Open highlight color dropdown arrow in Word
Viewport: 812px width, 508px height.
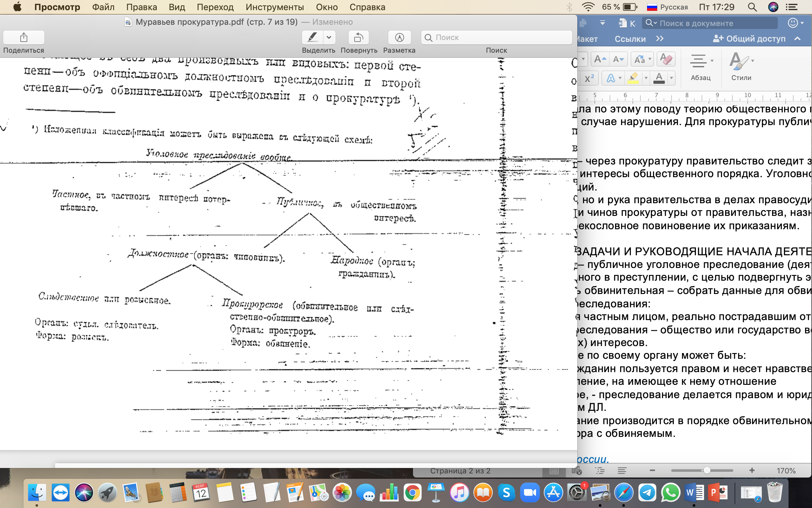click(645, 78)
